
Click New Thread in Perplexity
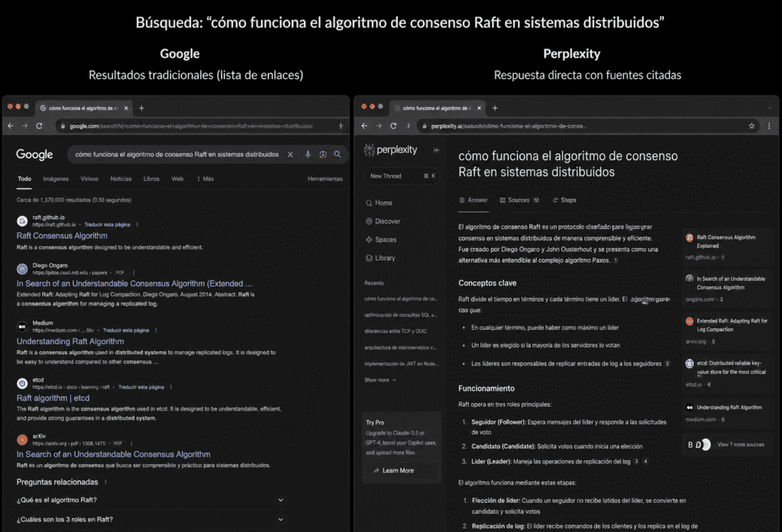pyautogui.click(x=402, y=176)
